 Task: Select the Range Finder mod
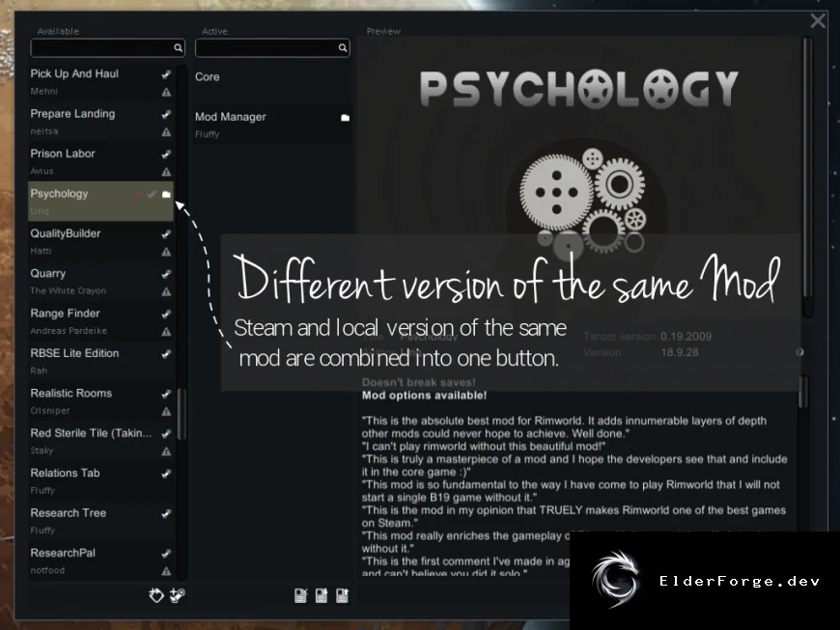coord(100,321)
